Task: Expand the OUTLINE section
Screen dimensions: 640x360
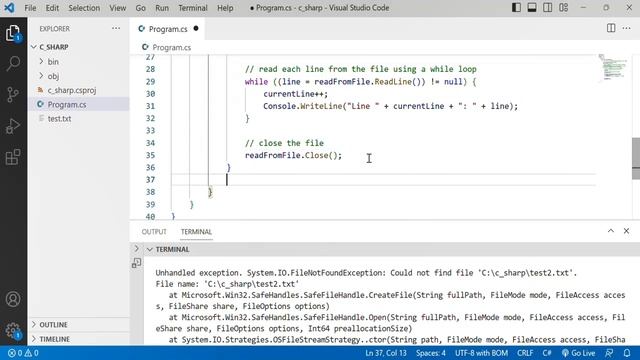Action: click(x=79, y=324)
